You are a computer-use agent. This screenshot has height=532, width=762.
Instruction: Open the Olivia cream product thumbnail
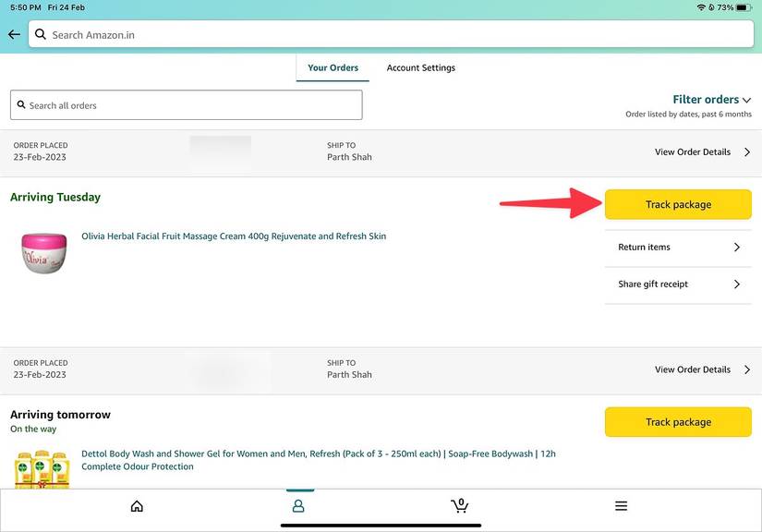43,252
